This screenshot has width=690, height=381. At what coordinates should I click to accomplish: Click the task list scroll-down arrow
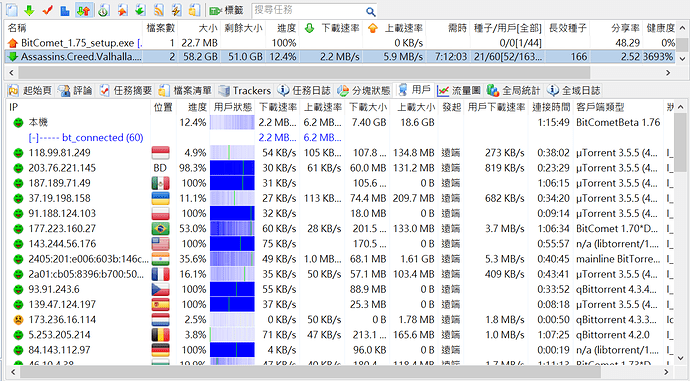(682, 59)
